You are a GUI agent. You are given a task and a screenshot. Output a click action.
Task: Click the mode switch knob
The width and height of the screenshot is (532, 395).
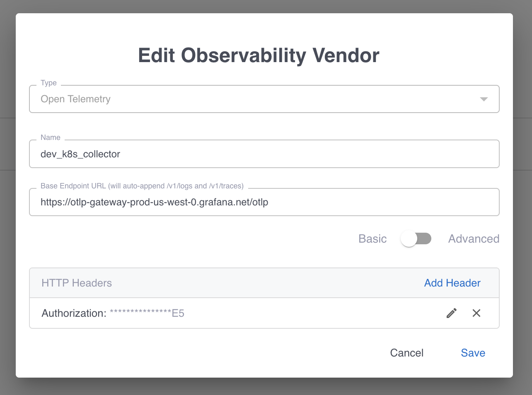coord(408,238)
